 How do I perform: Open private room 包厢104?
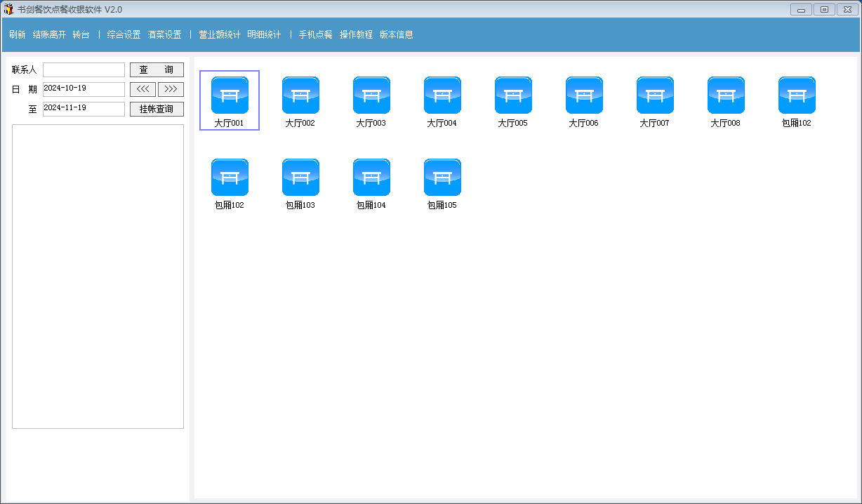click(x=371, y=177)
